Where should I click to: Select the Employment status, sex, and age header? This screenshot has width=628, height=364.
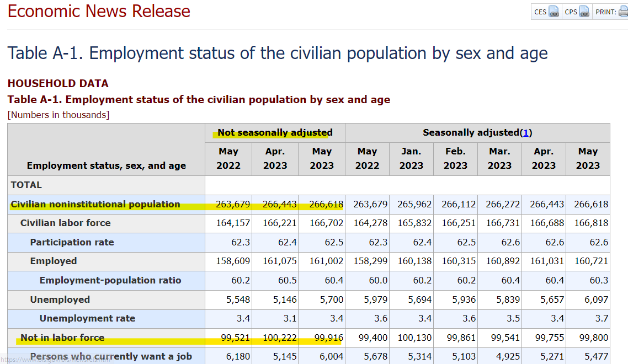coord(107,165)
